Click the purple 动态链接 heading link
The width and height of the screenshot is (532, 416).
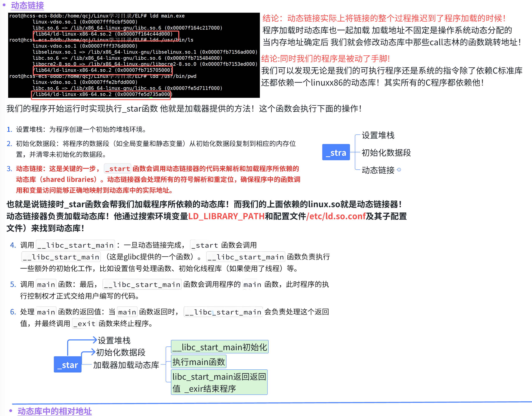28,5
